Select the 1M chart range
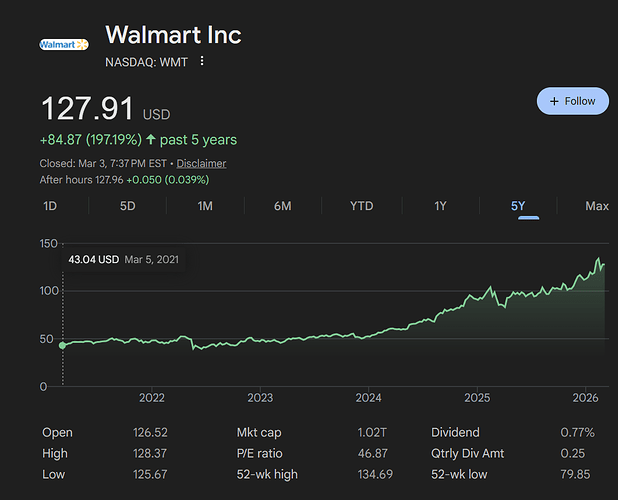Viewport: 618px width, 500px height. click(x=205, y=206)
